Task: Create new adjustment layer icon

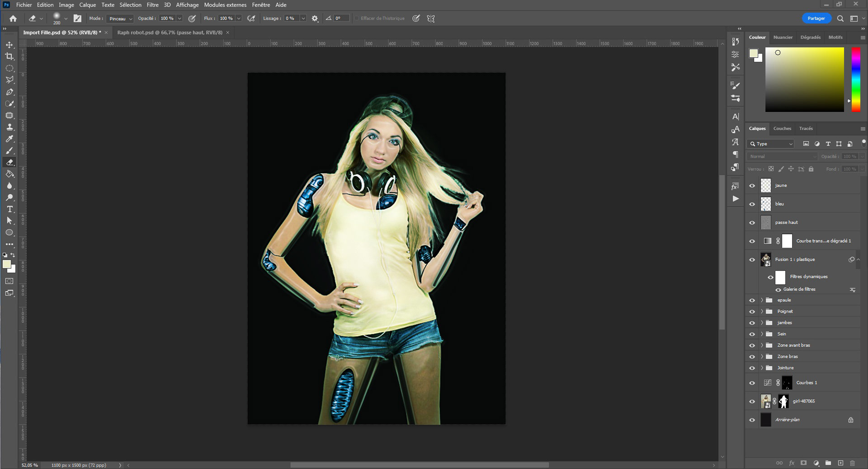Action: [816, 463]
